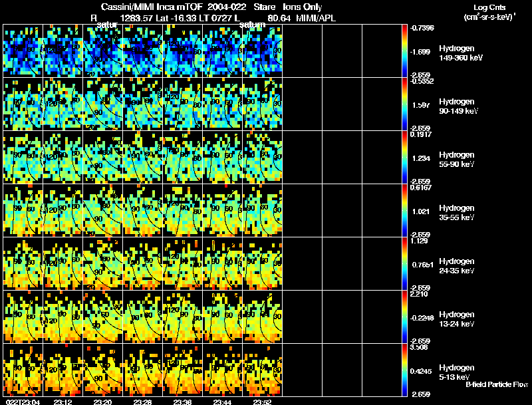This screenshot has height=405, width=532.
Task: Click the '23:20' time axis label
Action: click(x=103, y=402)
